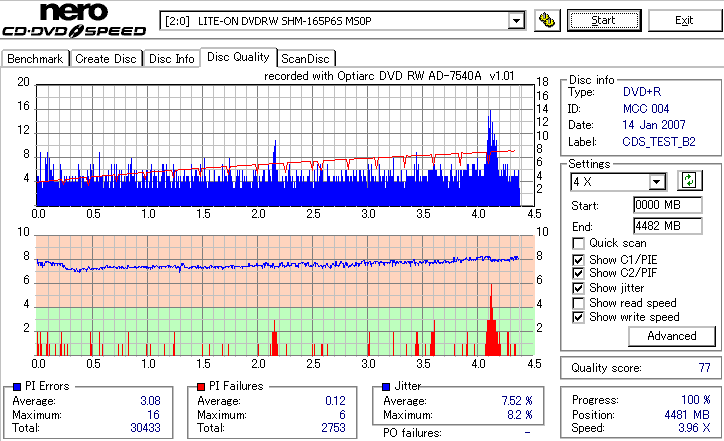This screenshot has height=441, width=724.
Task: Switch to the ScanDisc tab
Action: [305, 59]
